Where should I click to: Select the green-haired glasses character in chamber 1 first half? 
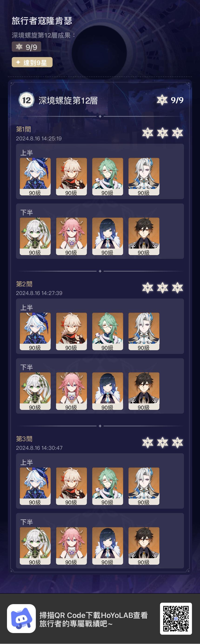click(107, 177)
